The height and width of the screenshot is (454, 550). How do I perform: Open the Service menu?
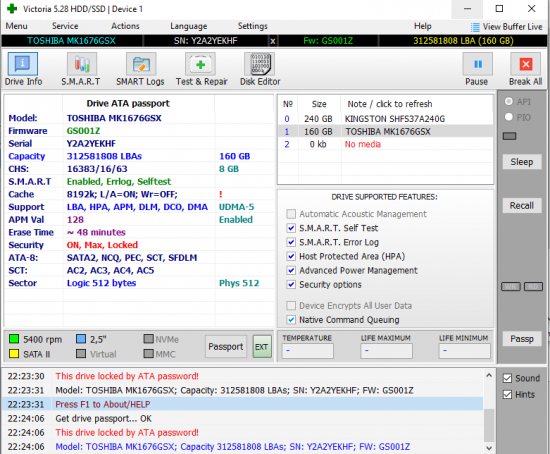coord(65,26)
